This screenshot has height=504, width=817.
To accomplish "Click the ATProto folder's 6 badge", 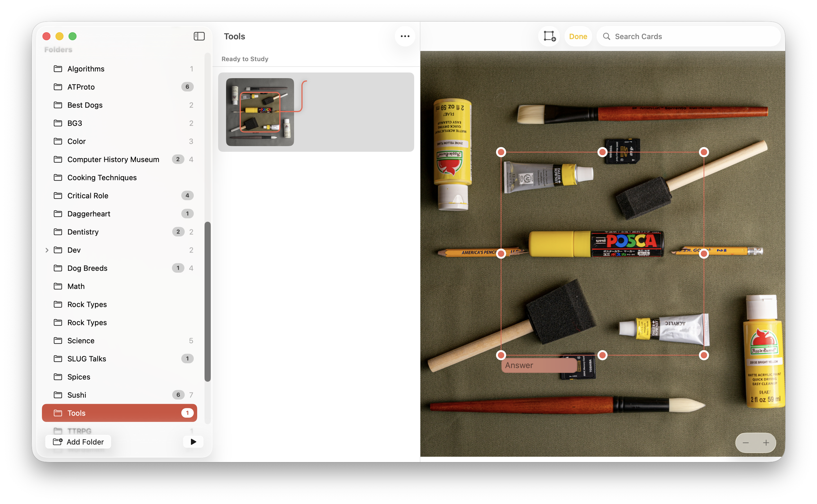I will coord(187,87).
